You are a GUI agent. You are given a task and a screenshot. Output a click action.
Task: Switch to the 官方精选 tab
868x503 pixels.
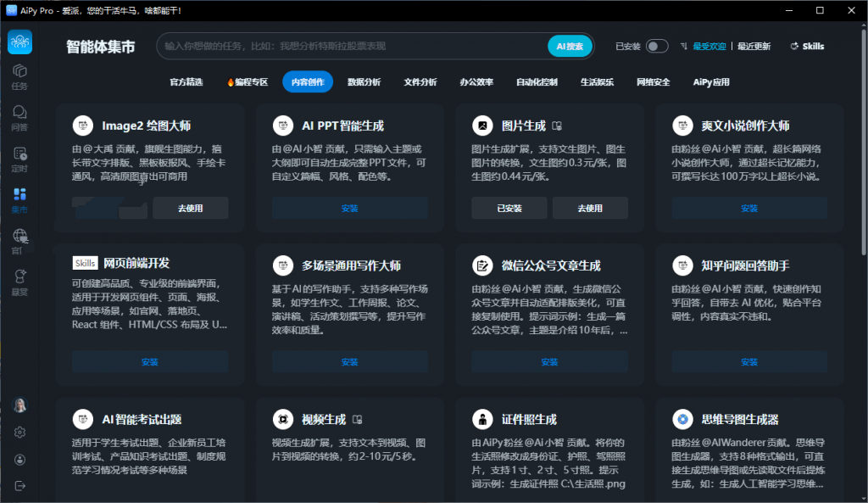tap(186, 82)
